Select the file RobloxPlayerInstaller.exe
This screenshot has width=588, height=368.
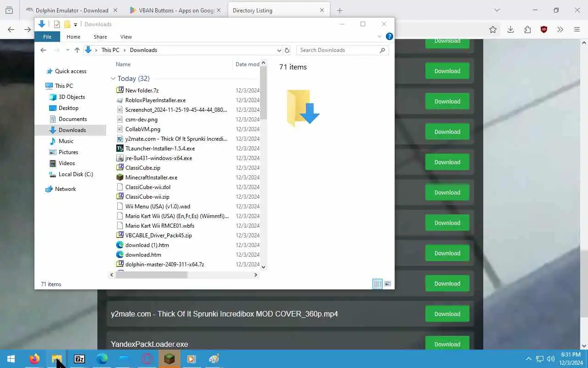[x=155, y=100]
